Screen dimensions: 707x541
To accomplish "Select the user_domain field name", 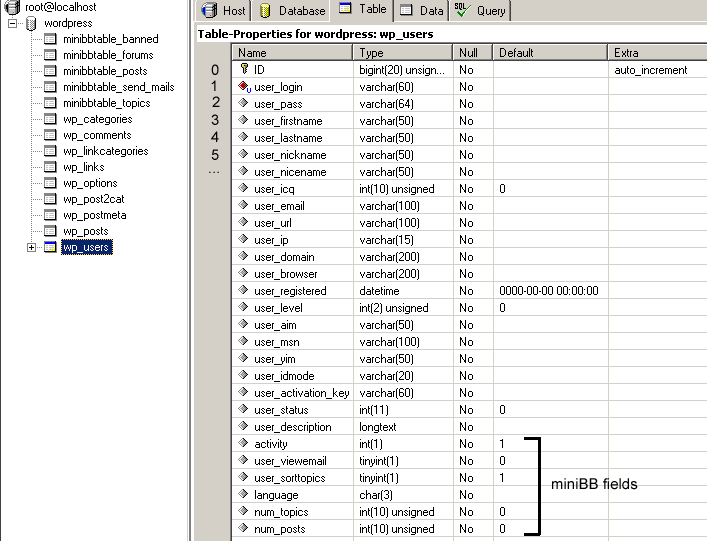I will pyautogui.click(x=284, y=257).
